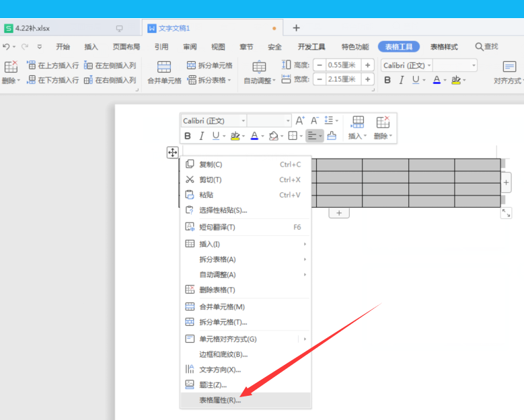Click the add row plus button below table
The height and width of the screenshot is (420, 524).
click(x=339, y=213)
